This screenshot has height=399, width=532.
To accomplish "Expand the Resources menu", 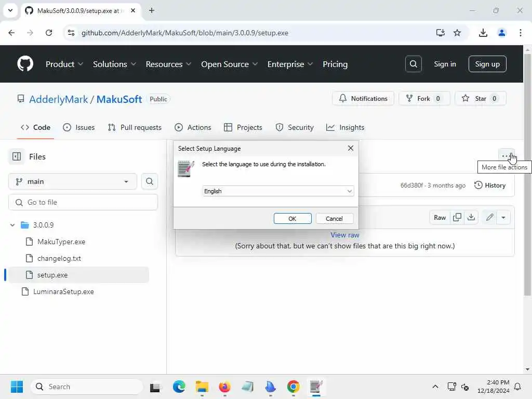I will pyautogui.click(x=168, y=64).
